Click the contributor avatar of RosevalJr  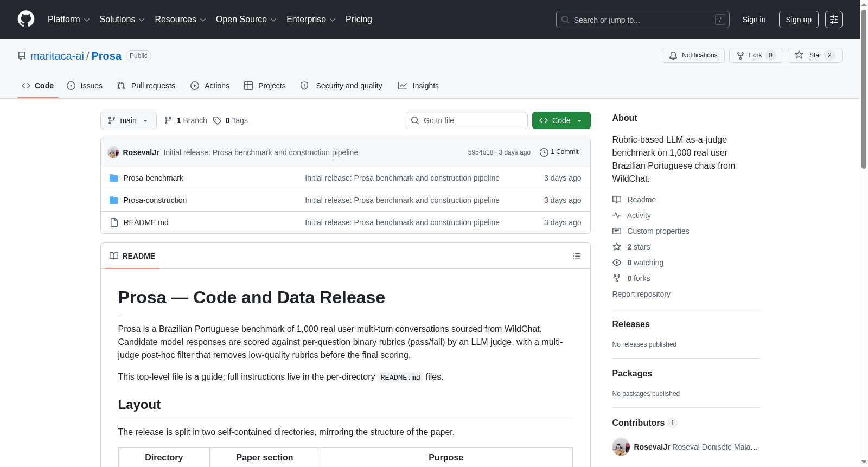tap(621, 447)
